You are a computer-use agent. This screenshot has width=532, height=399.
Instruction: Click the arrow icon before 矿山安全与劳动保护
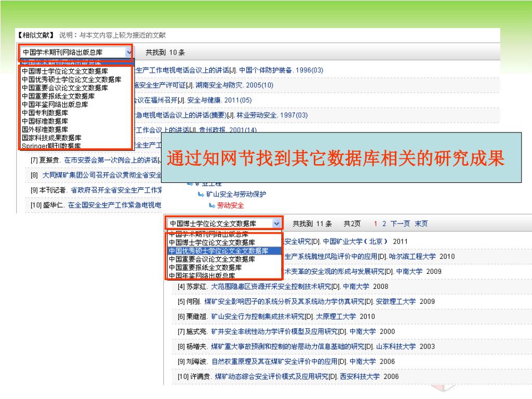pyautogui.click(x=201, y=194)
